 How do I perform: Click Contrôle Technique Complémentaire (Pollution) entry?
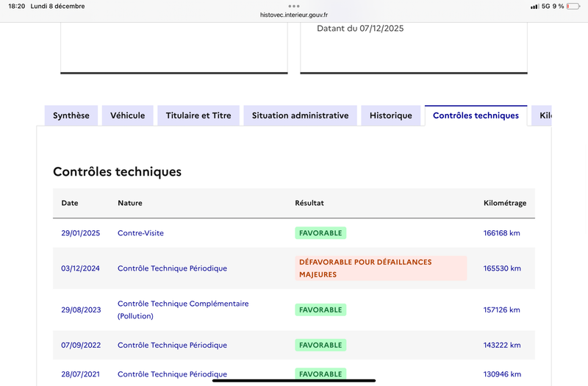click(183, 310)
